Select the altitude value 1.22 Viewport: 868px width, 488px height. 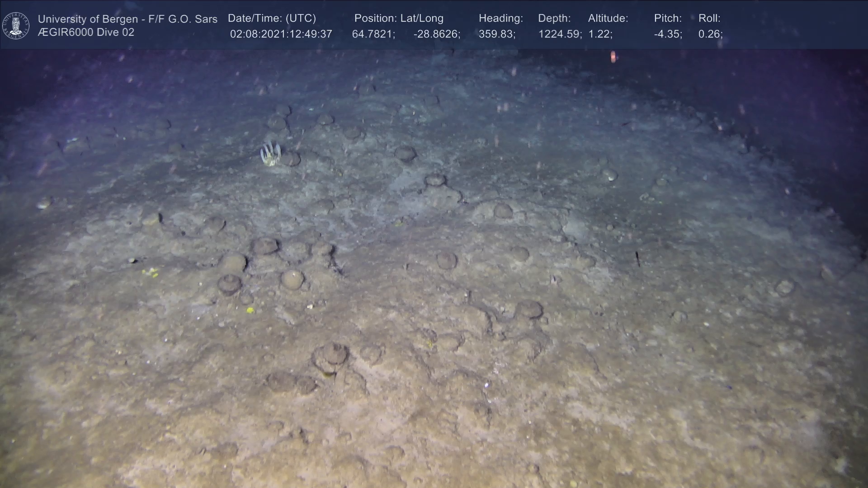pos(600,34)
